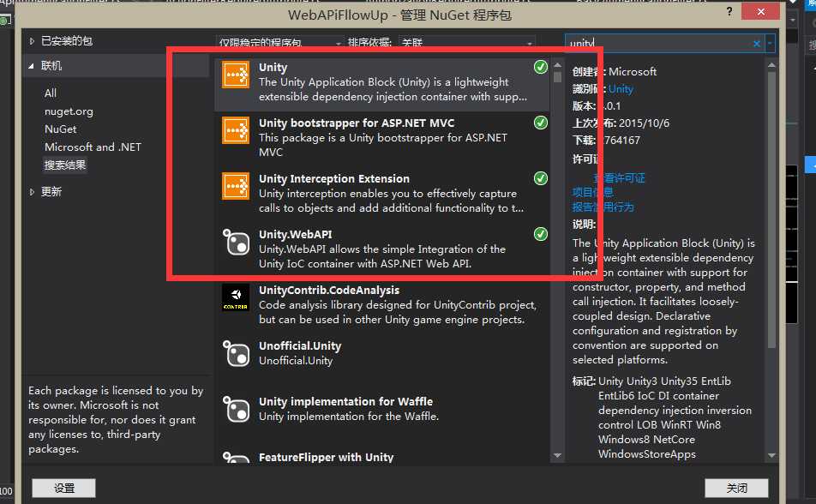The height and width of the screenshot is (504, 816).
Task: Click 联机 label
Action: tap(51, 66)
